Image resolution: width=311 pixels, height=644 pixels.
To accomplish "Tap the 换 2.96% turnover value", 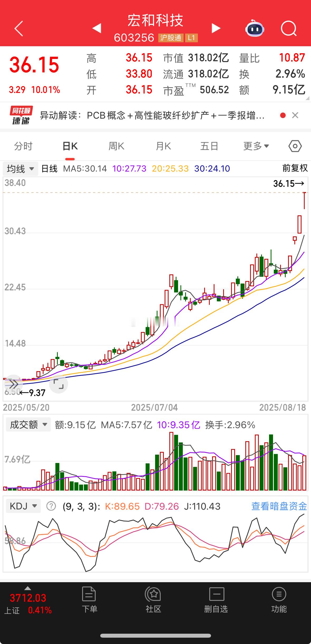I will 290,74.
